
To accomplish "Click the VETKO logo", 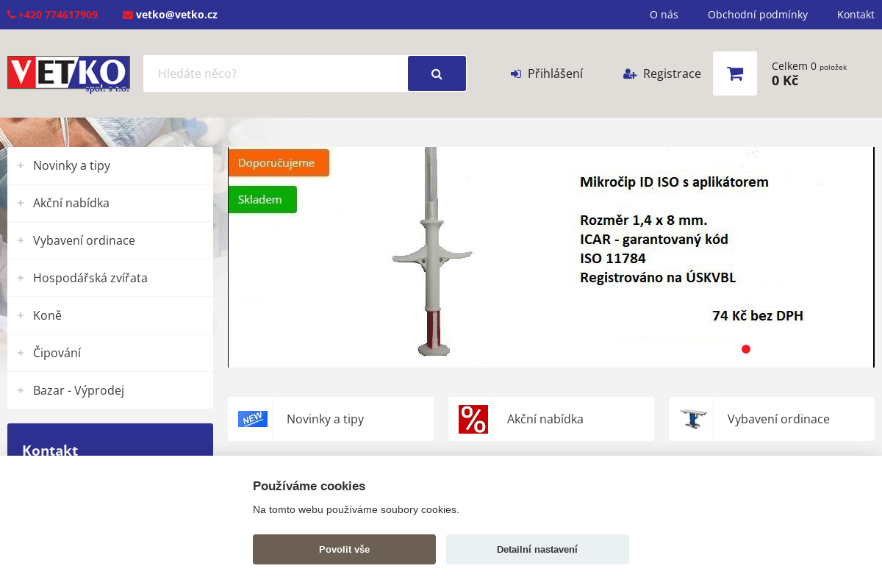I will (x=68, y=73).
